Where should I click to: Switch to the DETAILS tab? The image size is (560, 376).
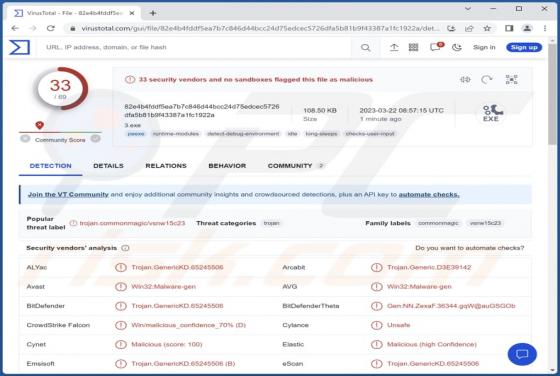[108, 166]
